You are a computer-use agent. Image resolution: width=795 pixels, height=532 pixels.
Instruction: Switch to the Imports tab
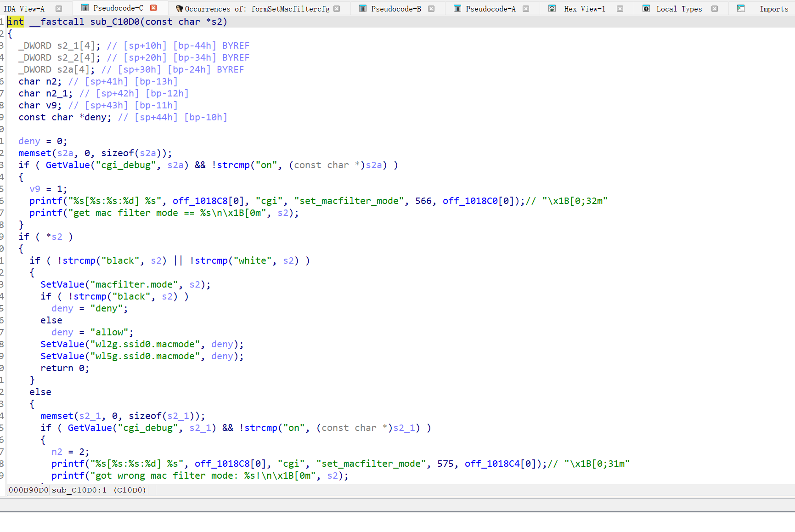click(774, 9)
